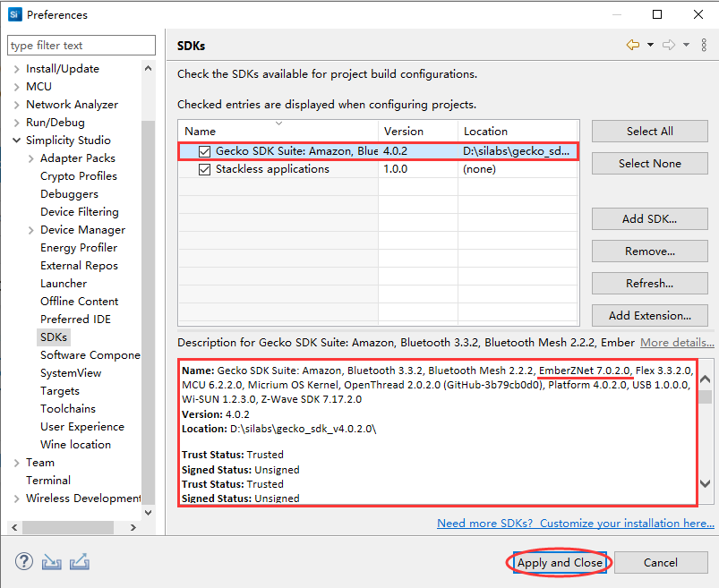The image size is (719, 588).
Task: Select Debuggers preference page
Action: [x=69, y=194]
